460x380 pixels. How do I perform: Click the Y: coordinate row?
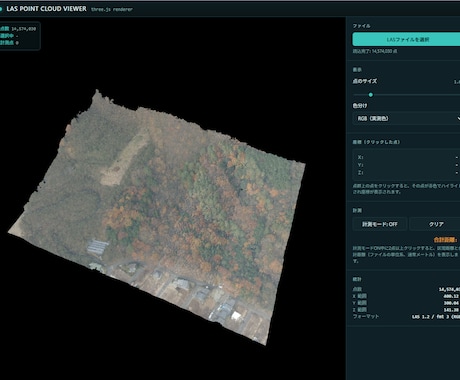coord(406,165)
